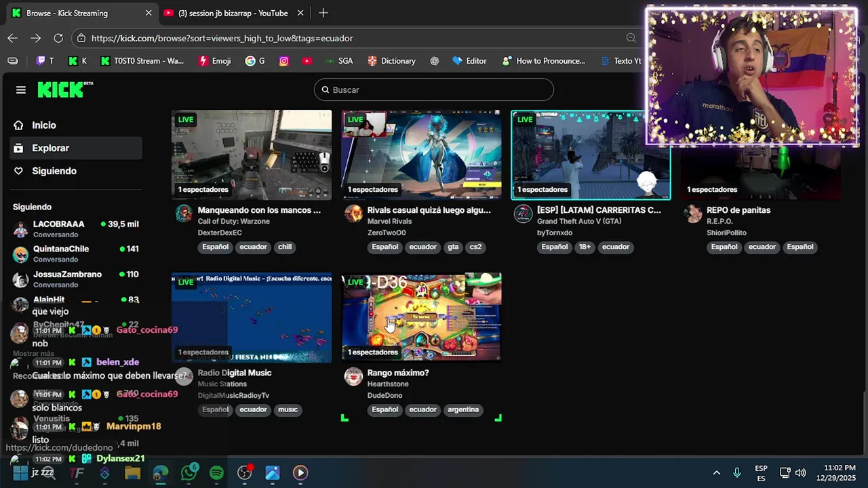Open the YouTube bookmark icon
Screen dimensions: 868x488
click(307, 60)
